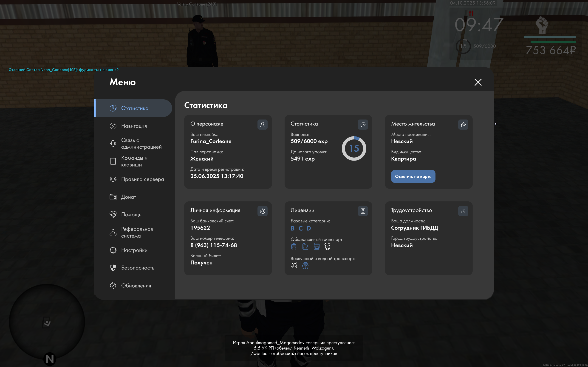
Task: Click the profile icon in О персонаже card
Action: 262,125
